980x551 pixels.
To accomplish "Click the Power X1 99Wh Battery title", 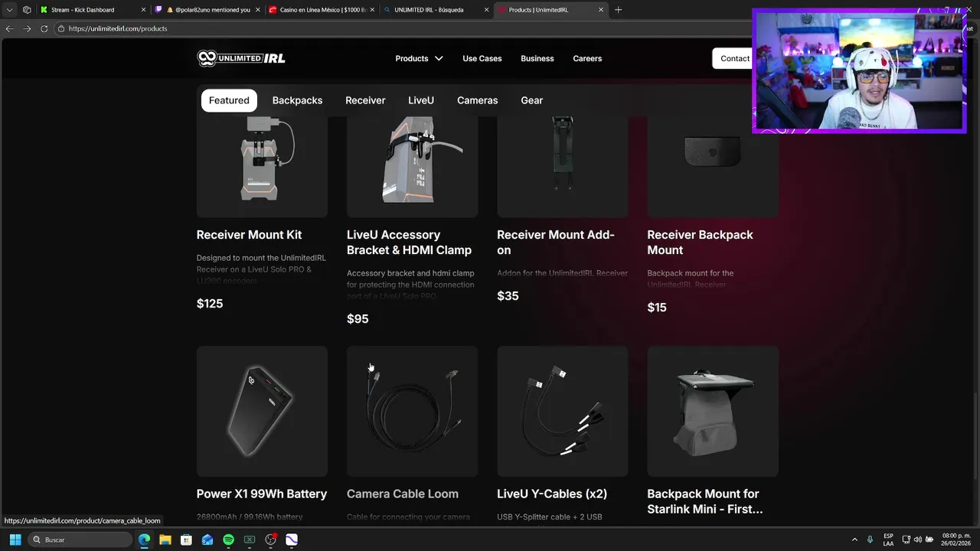I will tap(262, 494).
